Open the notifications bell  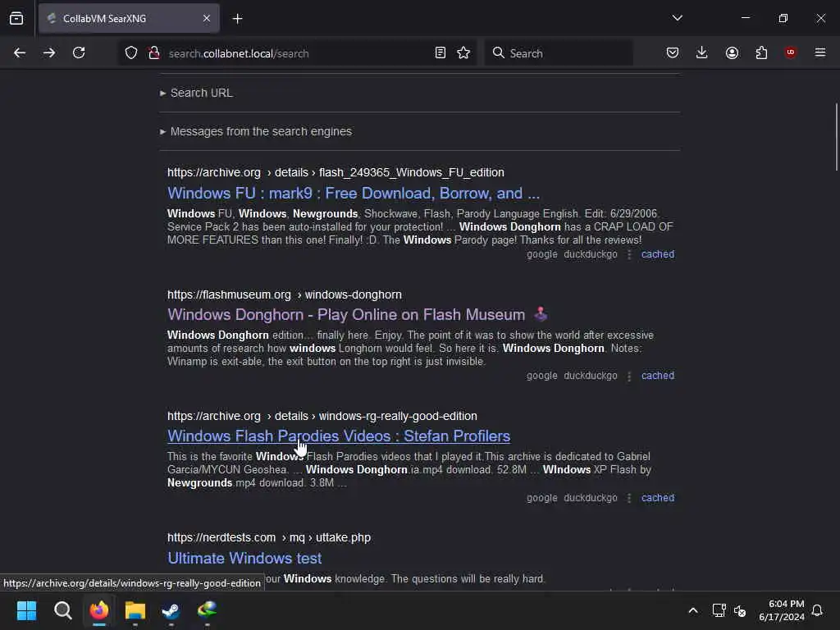[x=817, y=610]
